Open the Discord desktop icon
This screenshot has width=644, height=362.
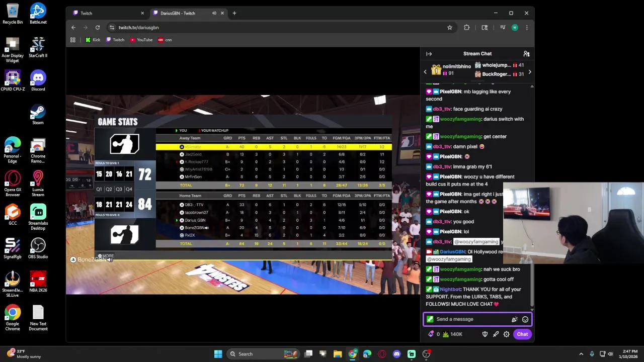38,80
